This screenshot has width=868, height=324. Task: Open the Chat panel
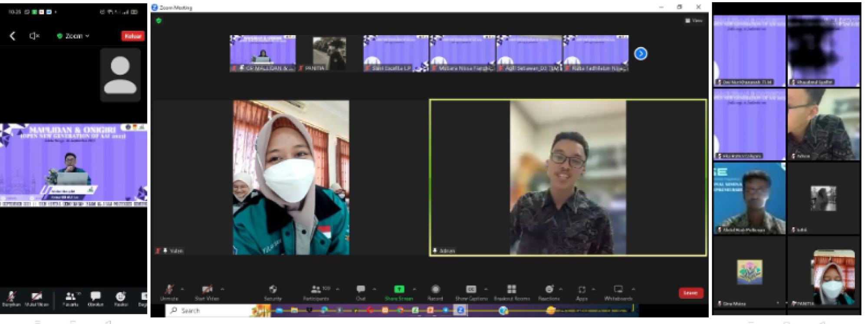coord(360,290)
